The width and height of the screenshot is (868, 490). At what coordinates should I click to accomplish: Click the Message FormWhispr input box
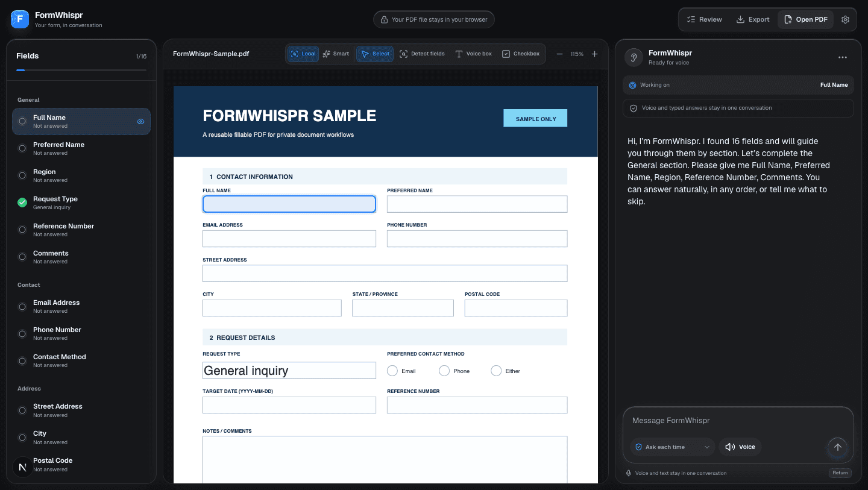click(738, 421)
